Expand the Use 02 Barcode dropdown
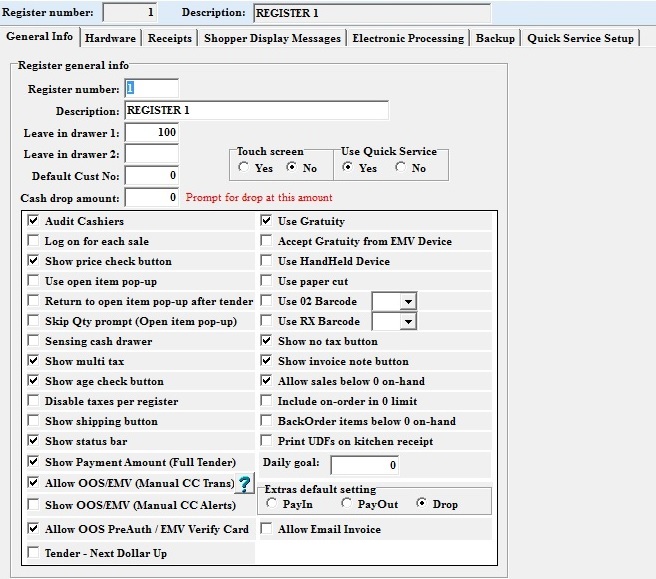Viewport: 656px width, 579px height. (406, 301)
